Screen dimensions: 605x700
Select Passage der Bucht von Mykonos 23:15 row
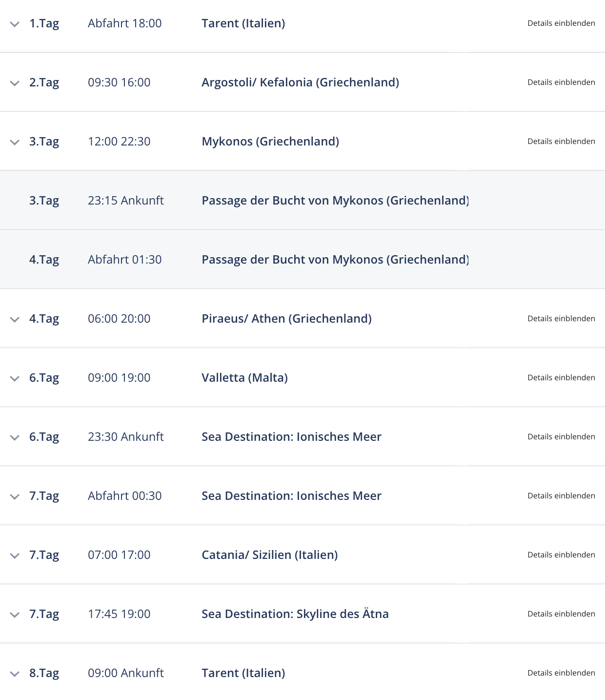pyautogui.click(x=302, y=200)
